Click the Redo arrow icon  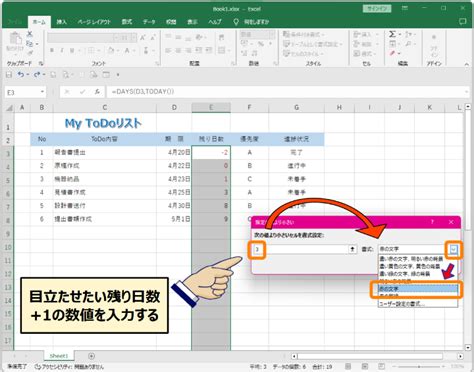36,75
